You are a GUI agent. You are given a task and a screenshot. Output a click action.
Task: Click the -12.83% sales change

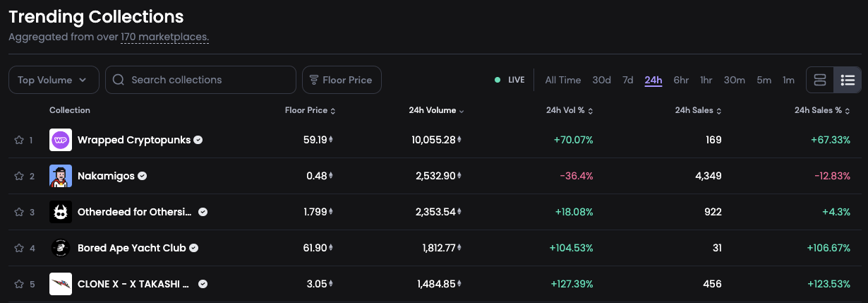831,176
